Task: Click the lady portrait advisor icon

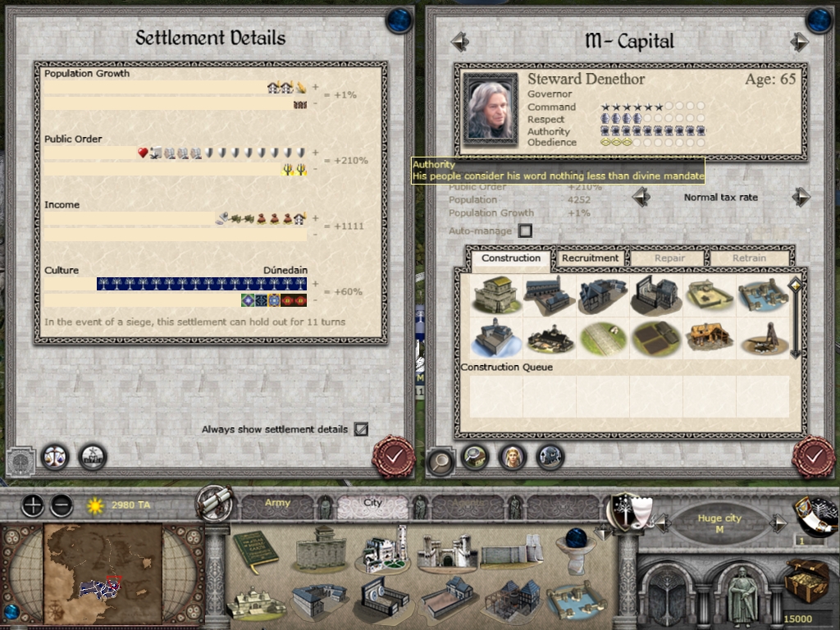Action: [512, 458]
